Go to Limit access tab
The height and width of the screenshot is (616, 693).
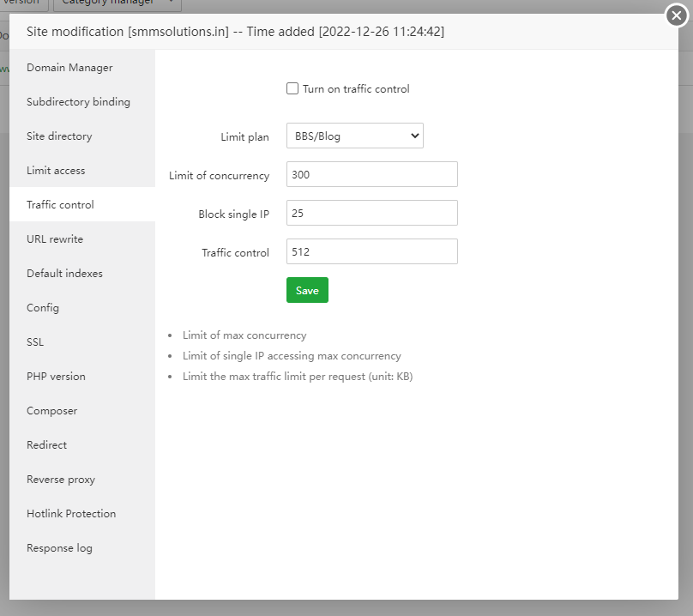tap(82, 170)
